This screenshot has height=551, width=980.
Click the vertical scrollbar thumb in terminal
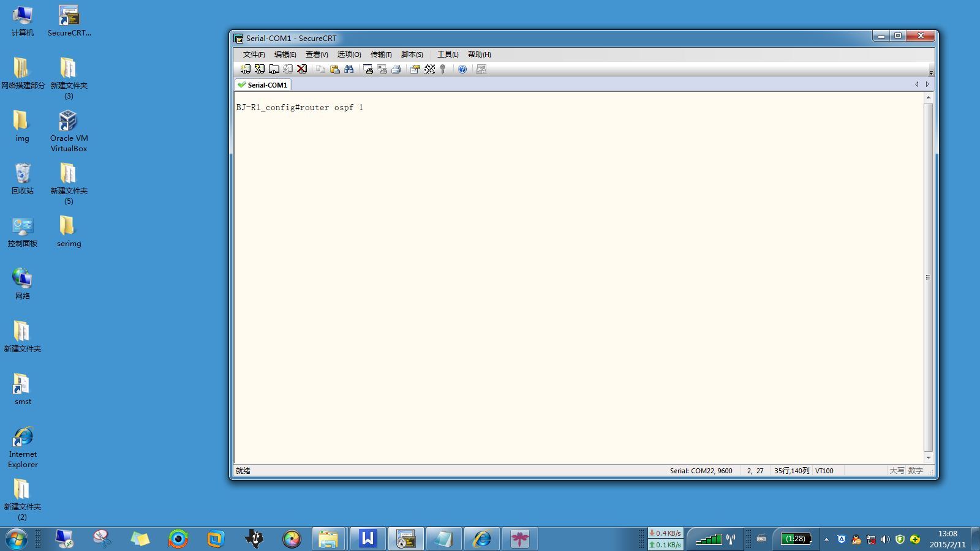click(x=929, y=277)
